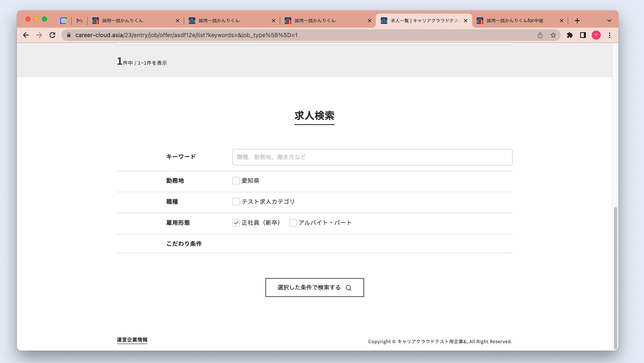Click the pink profile avatar icon
The height and width of the screenshot is (363, 644).
(596, 35)
